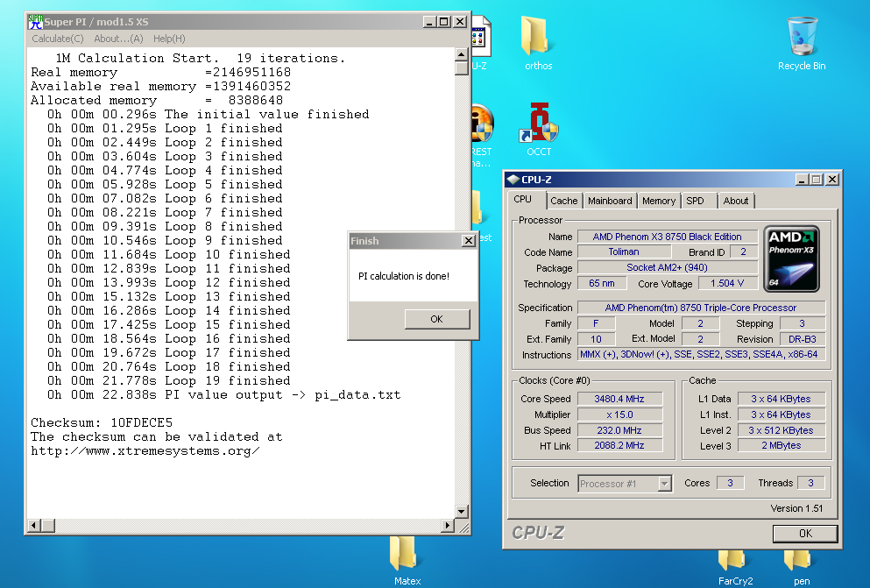This screenshot has height=588, width=870.
Task: Click the Threads count value 3
Action: tap(810, 483)
